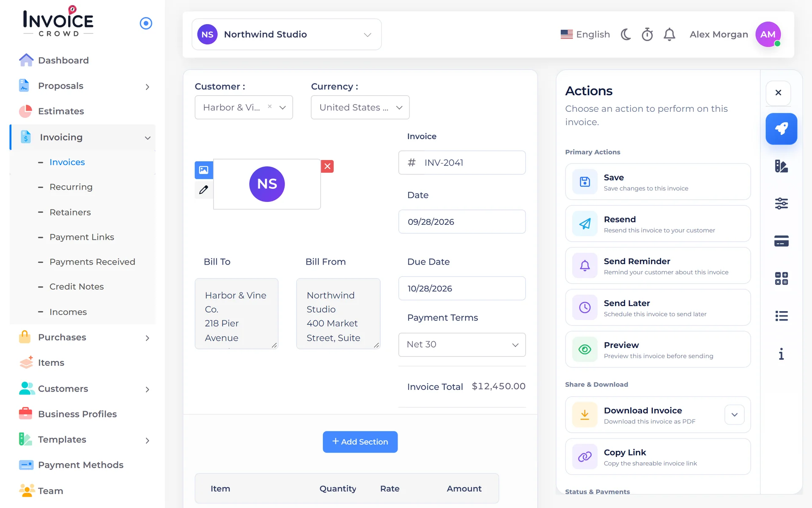Clear the selected customer Harbor & Vine

click(x=270, y=107)
